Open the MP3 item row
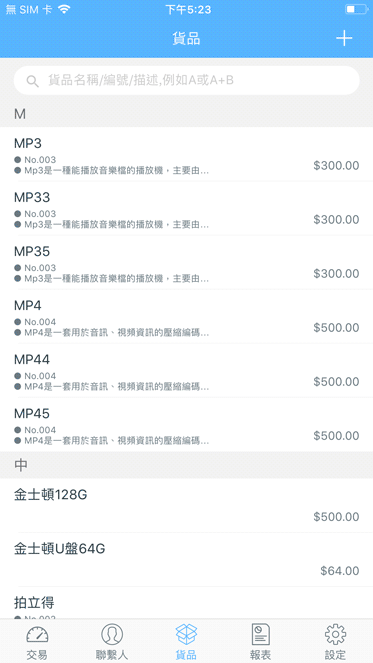This screenshot has width=373, height=663. (186, 154)
